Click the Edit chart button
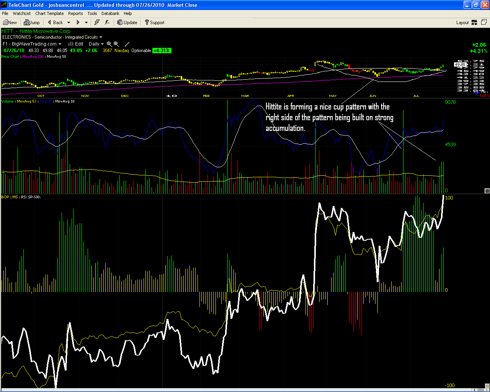 [76, 44]
